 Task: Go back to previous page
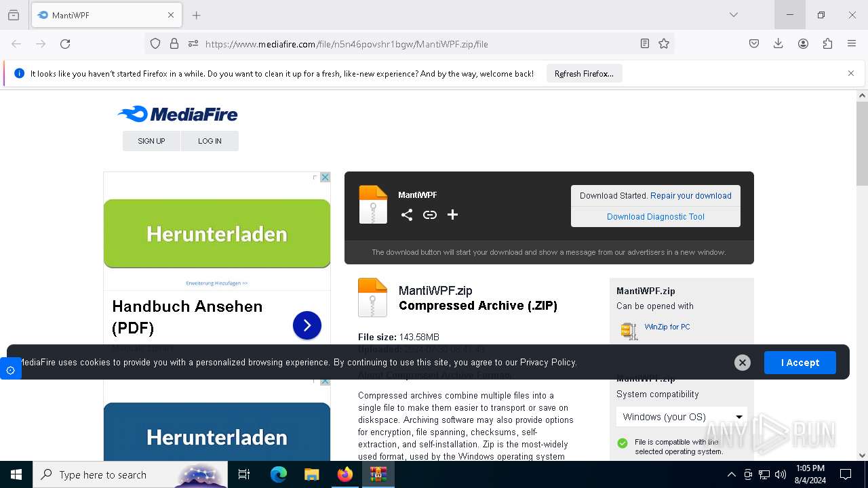(16, 43)
